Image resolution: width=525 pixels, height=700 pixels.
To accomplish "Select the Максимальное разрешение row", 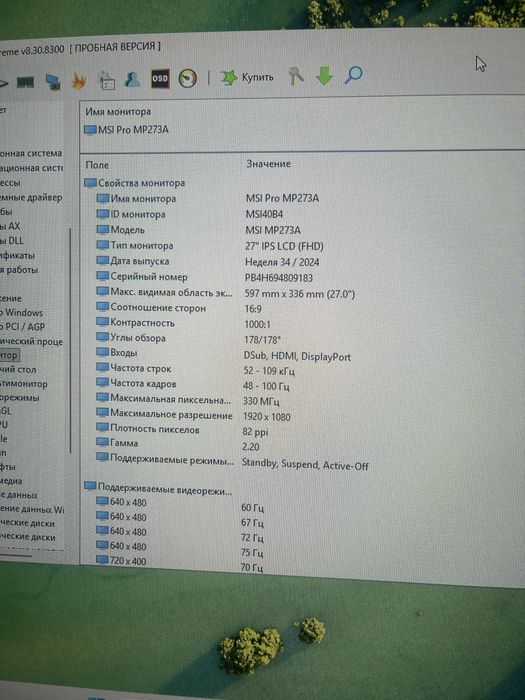I will click(x=193, y=416).
